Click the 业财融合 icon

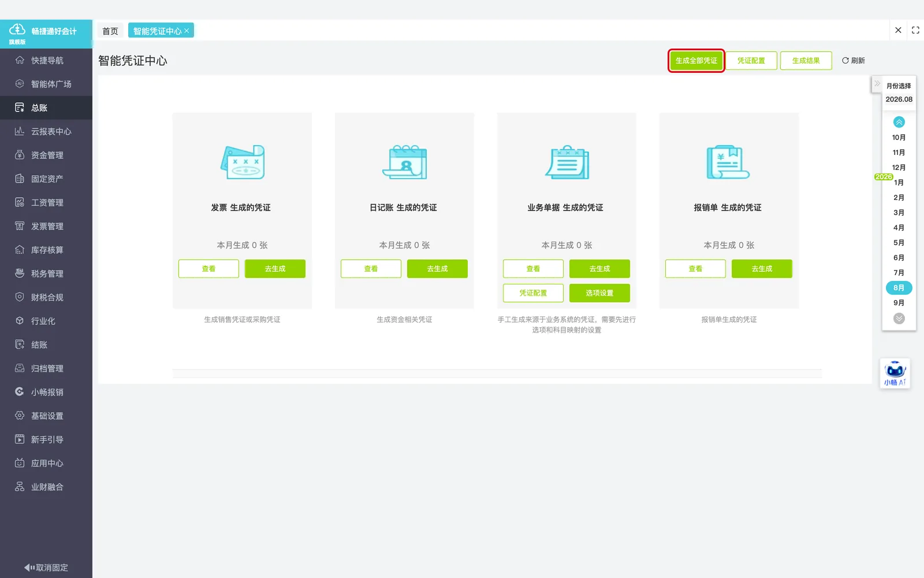coord(20,487)
